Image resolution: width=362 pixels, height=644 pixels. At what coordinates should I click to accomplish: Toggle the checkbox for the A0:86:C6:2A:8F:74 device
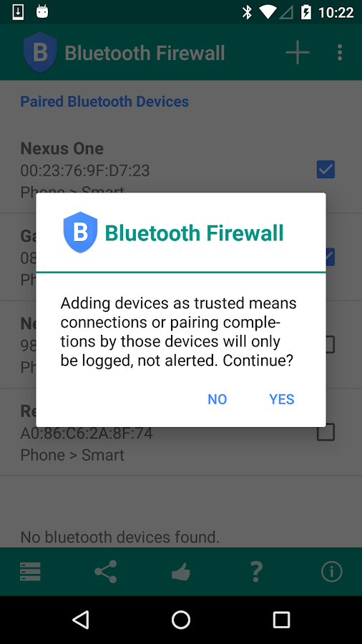(326, 432)
